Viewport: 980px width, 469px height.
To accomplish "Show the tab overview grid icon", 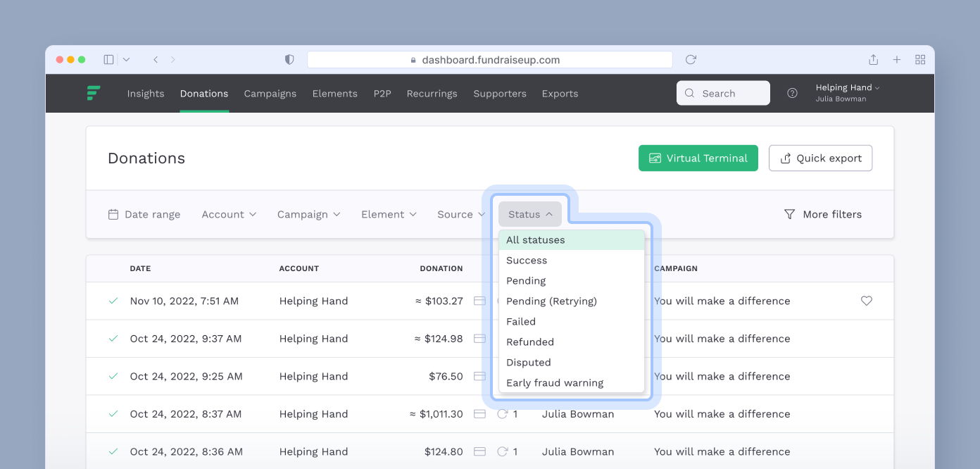I will [920, 60].
